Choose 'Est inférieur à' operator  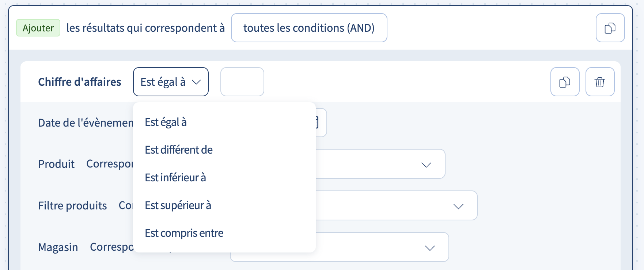pos(175,178)
